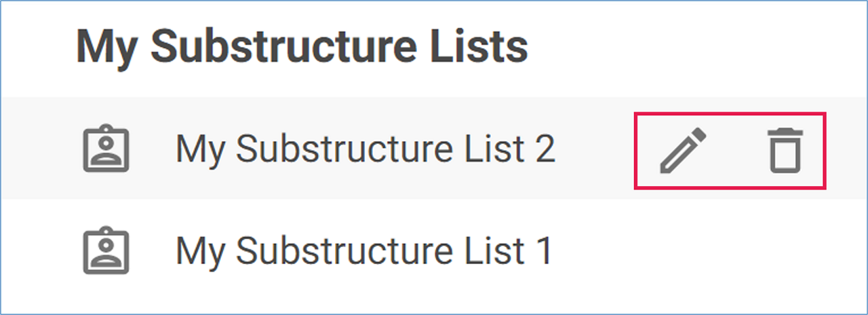
Task: Choose the first substructure list entry label
Action: [x=365, y=149]
